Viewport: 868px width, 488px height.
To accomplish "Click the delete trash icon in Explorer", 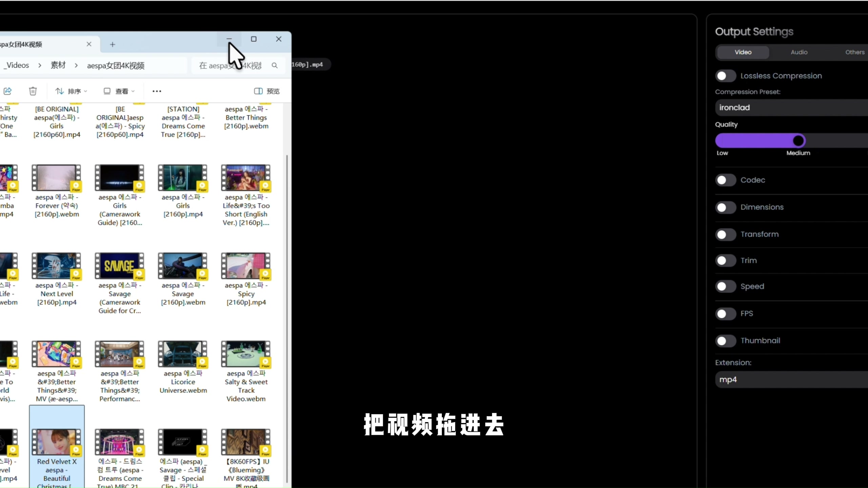I will coord(33,91).
